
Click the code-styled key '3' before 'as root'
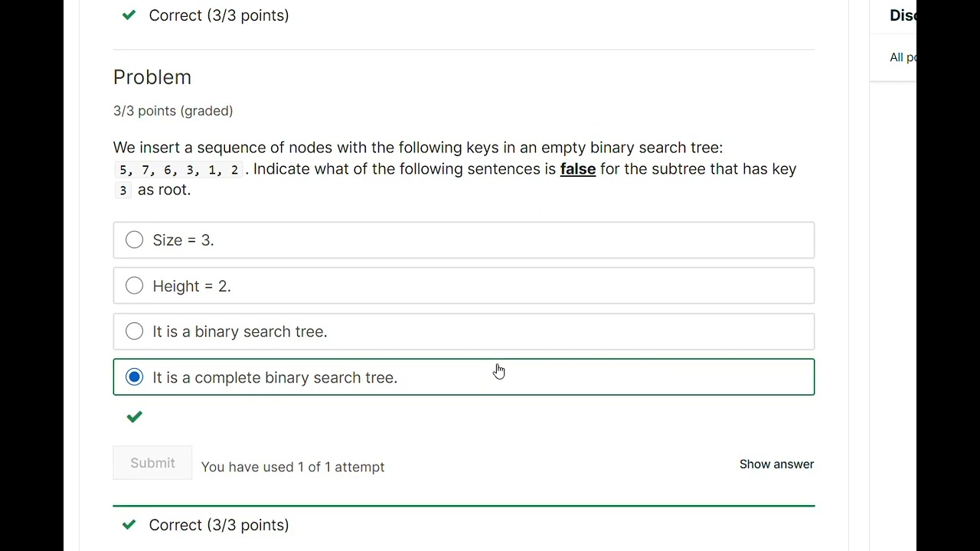click(x=122, y=191)
